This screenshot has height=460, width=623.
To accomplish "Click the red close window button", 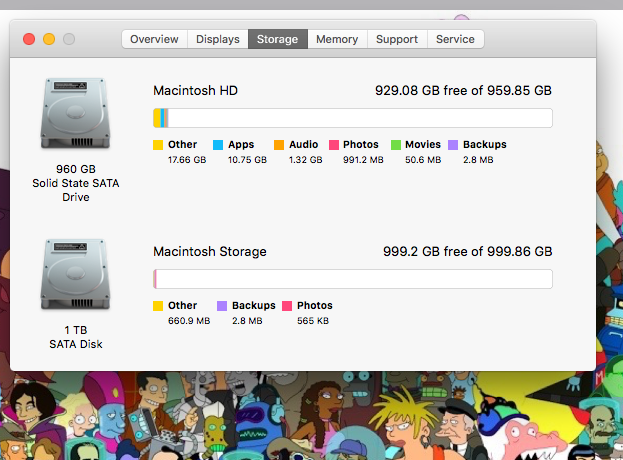I will pos(29,39).
